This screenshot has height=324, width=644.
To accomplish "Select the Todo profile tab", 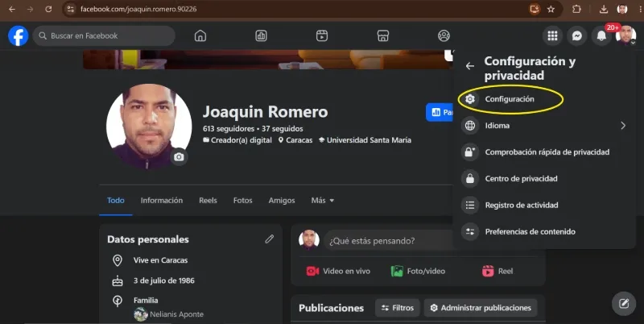I will coord(116,201).
